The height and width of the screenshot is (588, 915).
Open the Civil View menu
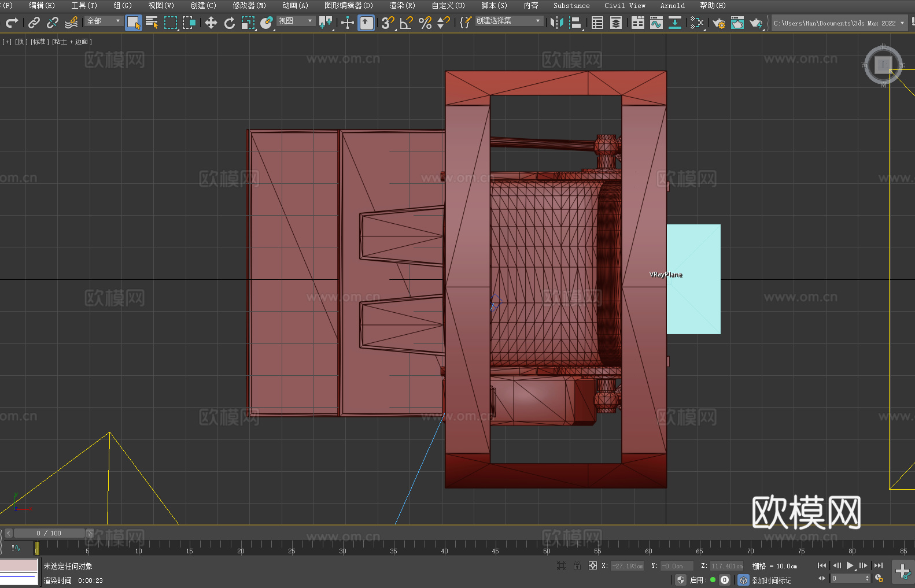coord(625,5)
